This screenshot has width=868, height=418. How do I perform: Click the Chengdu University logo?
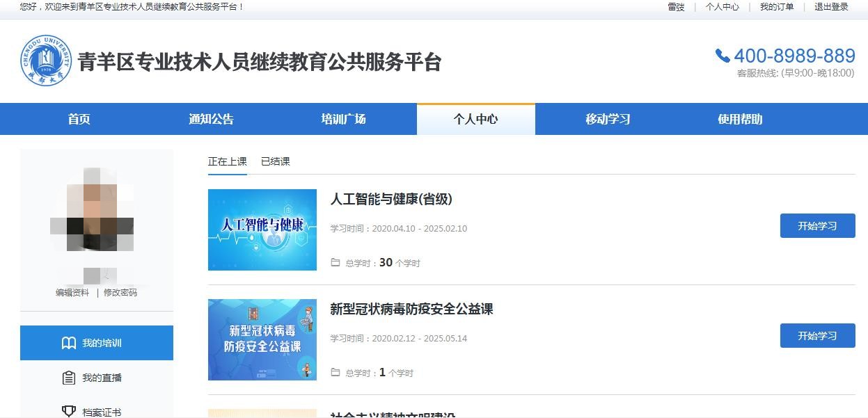click(x=46, y=61)
